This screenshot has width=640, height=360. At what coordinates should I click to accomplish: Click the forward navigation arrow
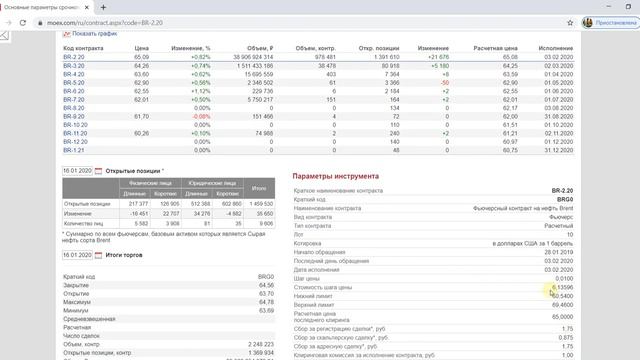pos(8,23)
